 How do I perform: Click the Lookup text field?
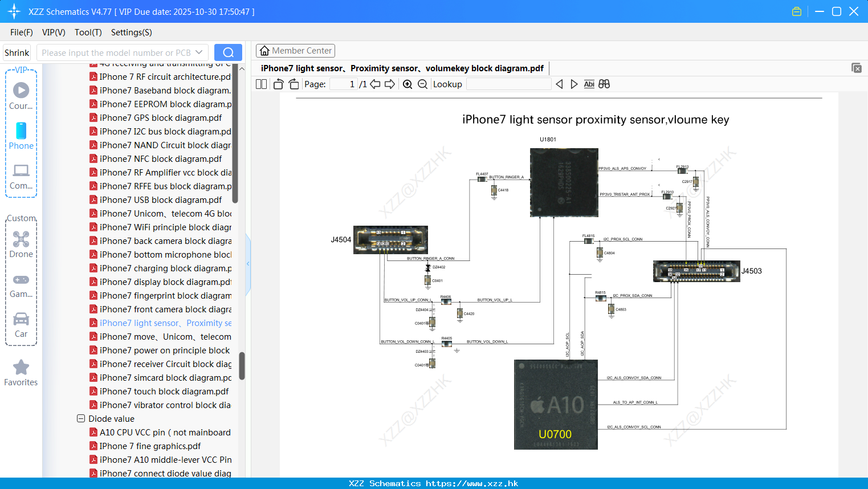click(509, 84)
